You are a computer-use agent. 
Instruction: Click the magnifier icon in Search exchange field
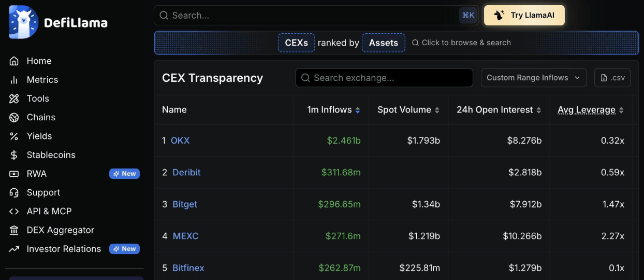pos(305,78)
